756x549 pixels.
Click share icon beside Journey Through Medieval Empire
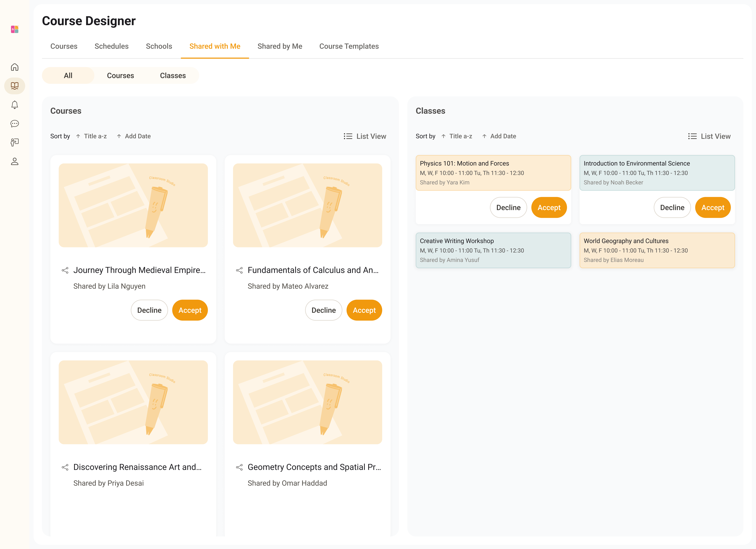[65, 270]
